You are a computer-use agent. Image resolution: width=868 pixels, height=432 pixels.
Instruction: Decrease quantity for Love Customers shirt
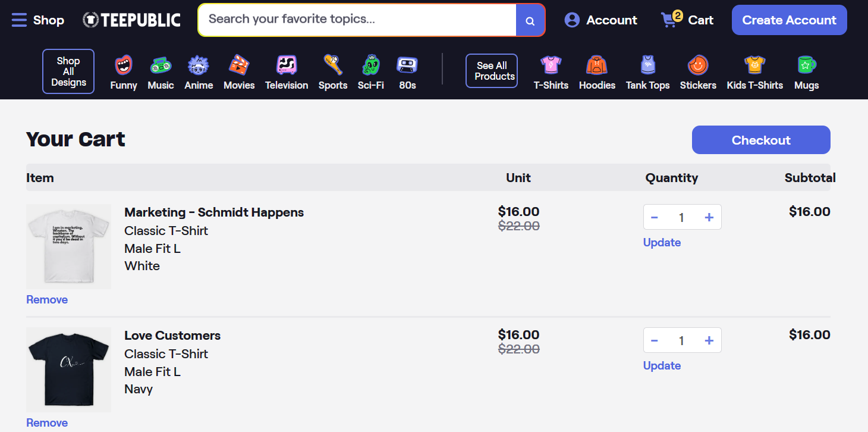[655, 340]
